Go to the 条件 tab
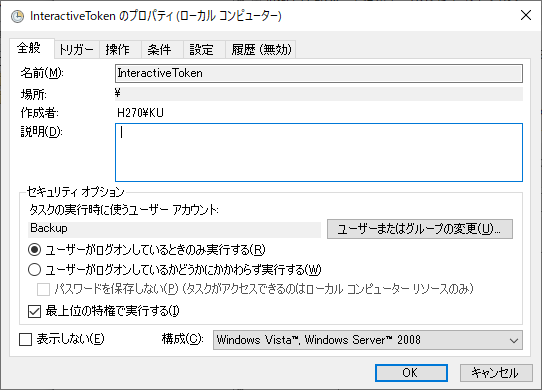 pos(162,49)
